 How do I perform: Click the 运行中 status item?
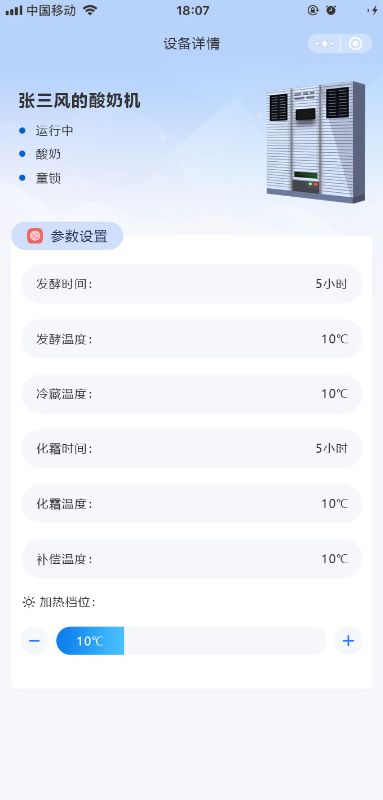click(54, 131)
